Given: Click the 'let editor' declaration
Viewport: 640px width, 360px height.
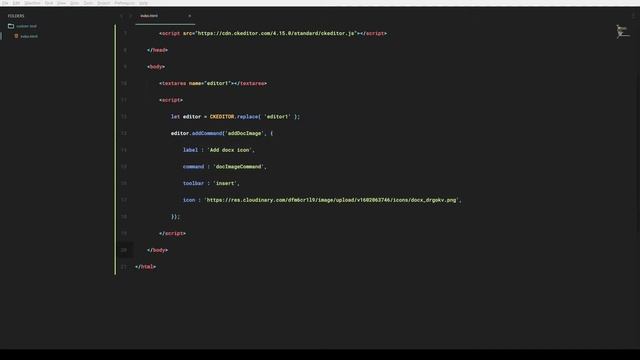Looking at the screenshot, I should 186,117.
